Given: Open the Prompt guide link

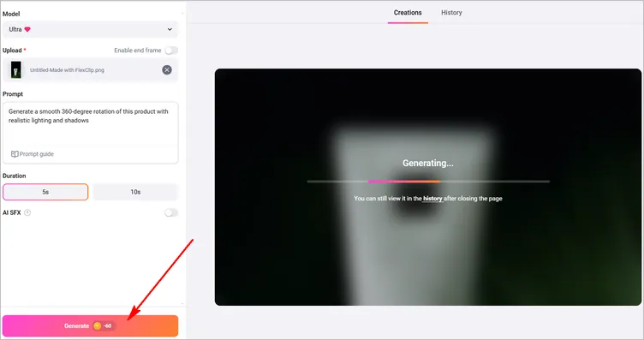Looking at the screenshot, I should pyautogui.click(x=33, y=154).
